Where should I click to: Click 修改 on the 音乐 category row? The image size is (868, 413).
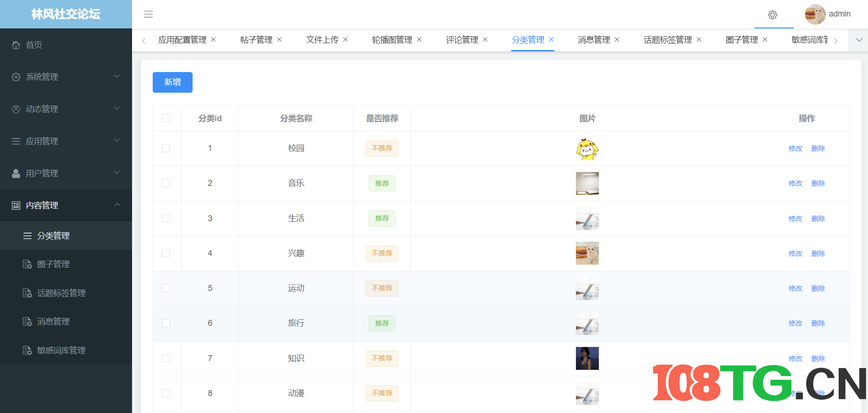(x=795, y=183)
